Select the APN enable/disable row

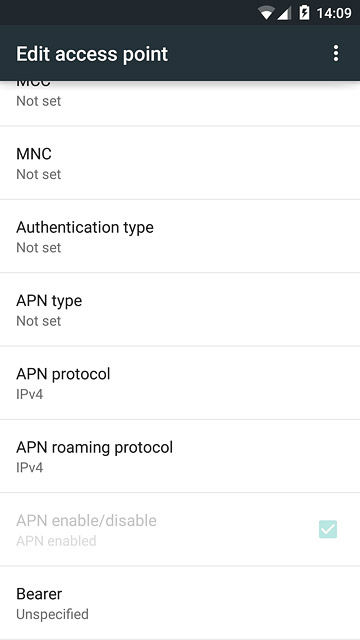coord(180,529)
